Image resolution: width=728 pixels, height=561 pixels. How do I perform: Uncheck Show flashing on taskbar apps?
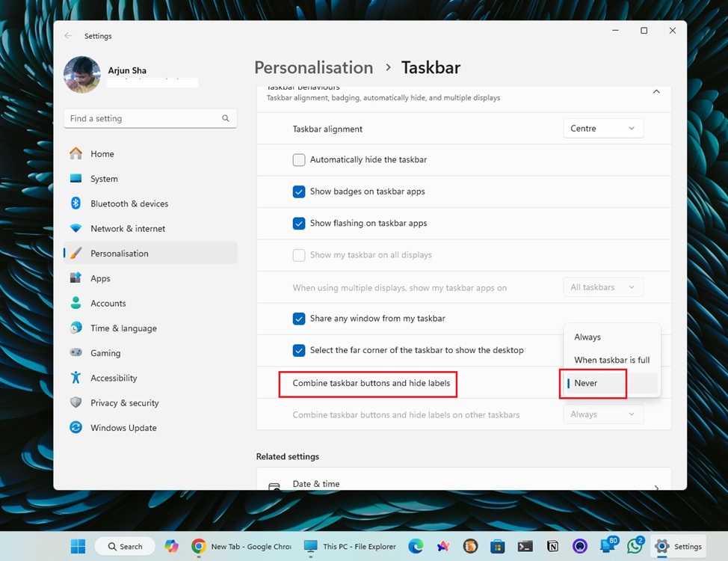pyautogui.click(x=299, y=224)
